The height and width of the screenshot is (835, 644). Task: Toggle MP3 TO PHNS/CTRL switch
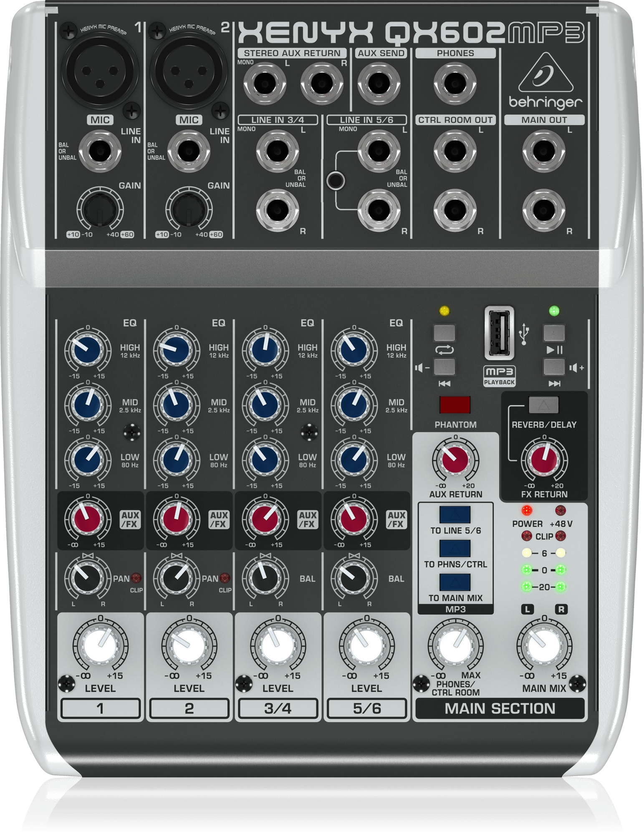(455, 548)
